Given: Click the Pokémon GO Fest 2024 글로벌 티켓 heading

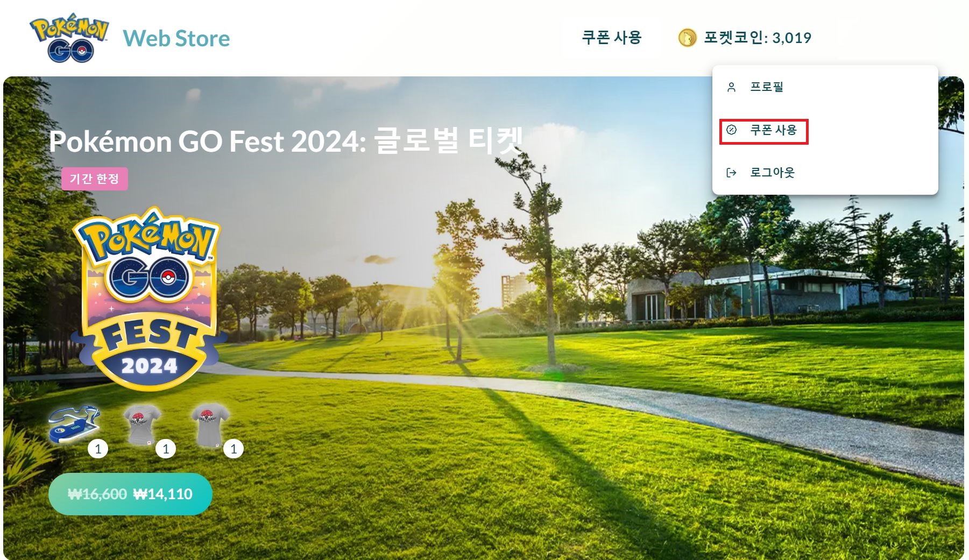Looking at the screenshot, I should [x=286, y=141].
